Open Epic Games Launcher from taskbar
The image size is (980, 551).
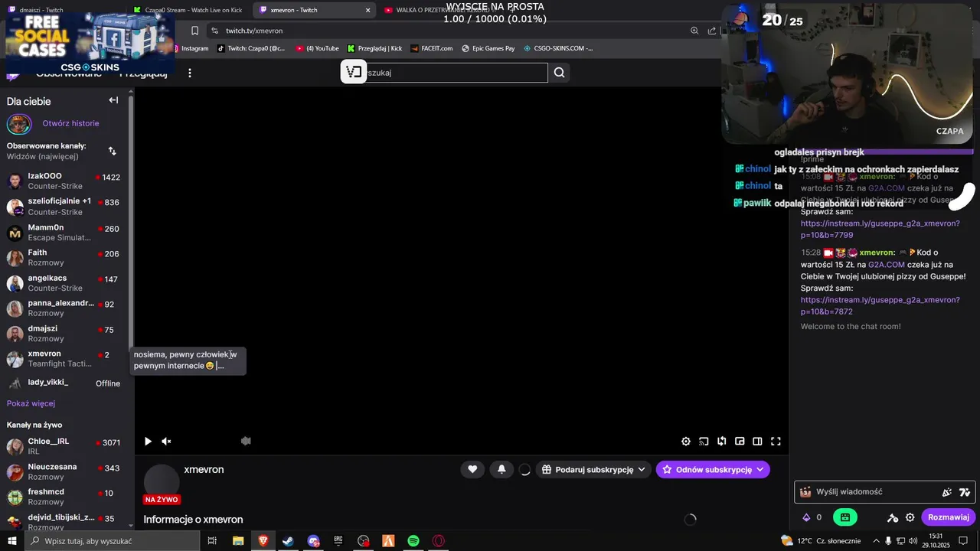tap(338, 541)
